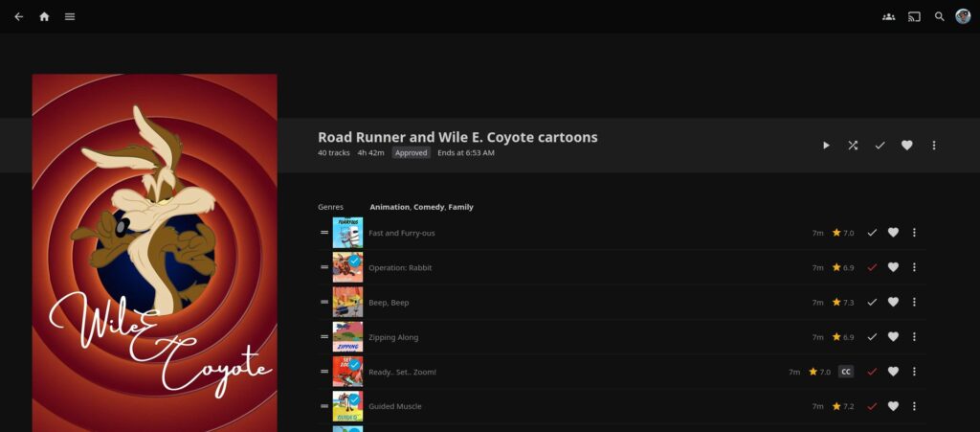Click the Wile E. Coyote poster
Viewport: 980px width, 432px height.
coord(154,253)
